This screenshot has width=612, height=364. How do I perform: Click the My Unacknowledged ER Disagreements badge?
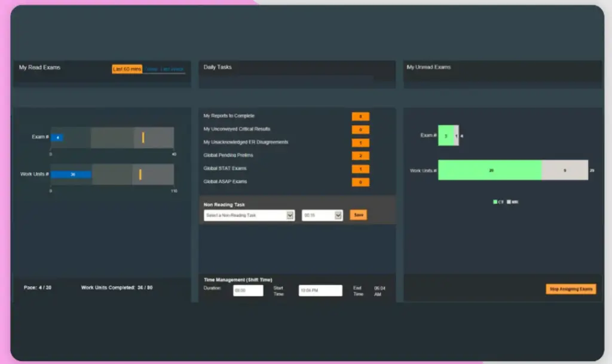(x=360, y=142)
